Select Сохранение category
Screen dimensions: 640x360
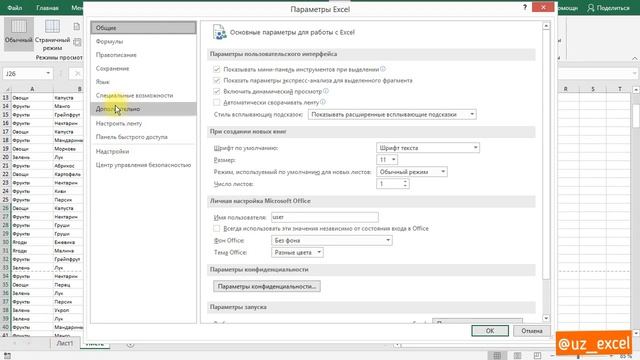point(143,68)
